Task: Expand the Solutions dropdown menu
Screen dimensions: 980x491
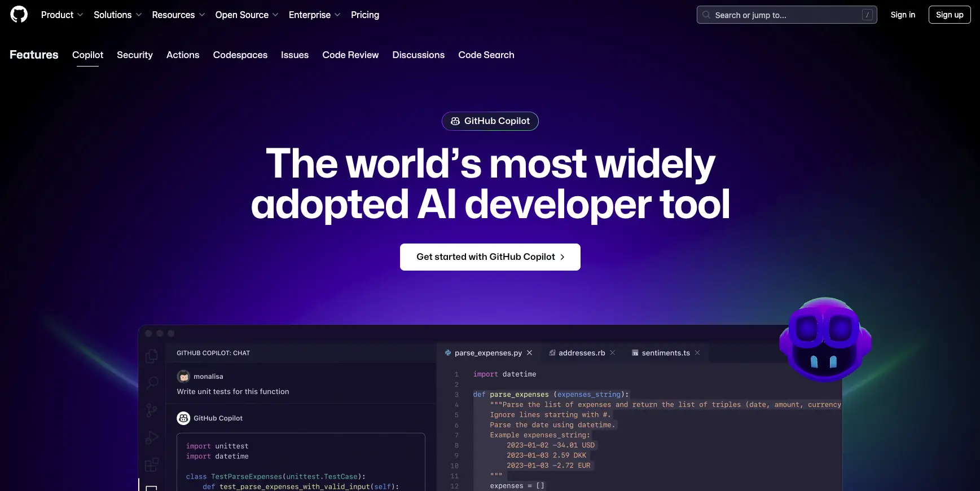Action: (x=117, y=15)
